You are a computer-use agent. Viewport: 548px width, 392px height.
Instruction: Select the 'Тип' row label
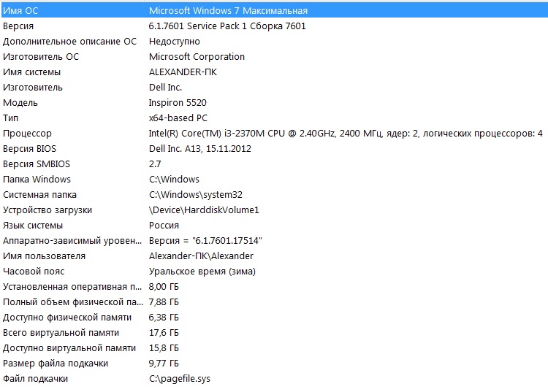pos(10,118)
